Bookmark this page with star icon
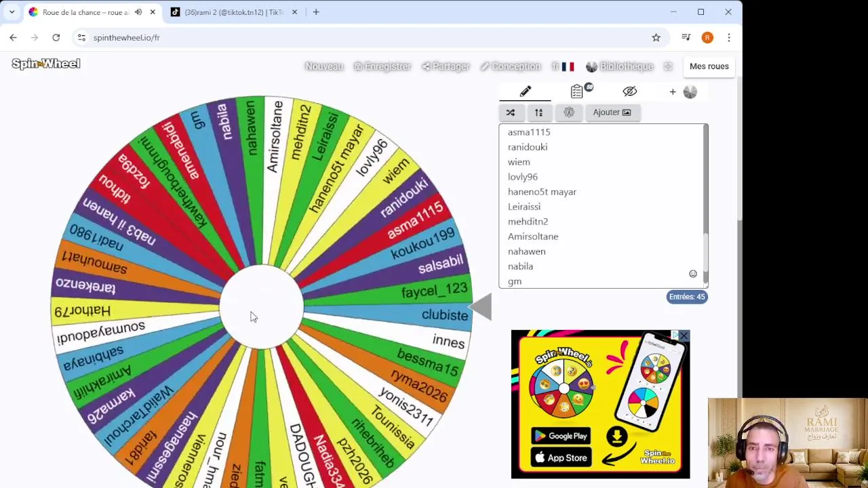This screenshot has height=488, width=868. click(x=656, y=38)
